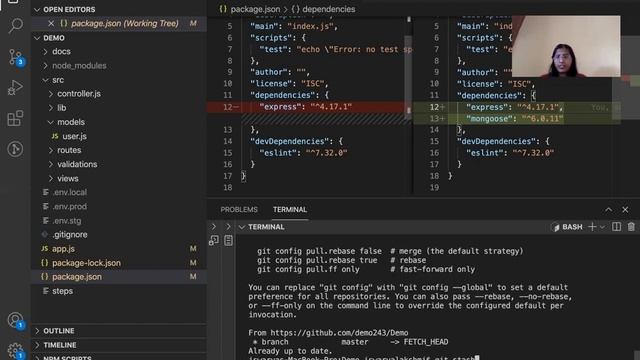Expand the docs folder
640x360 pixels.
[61, 51]
